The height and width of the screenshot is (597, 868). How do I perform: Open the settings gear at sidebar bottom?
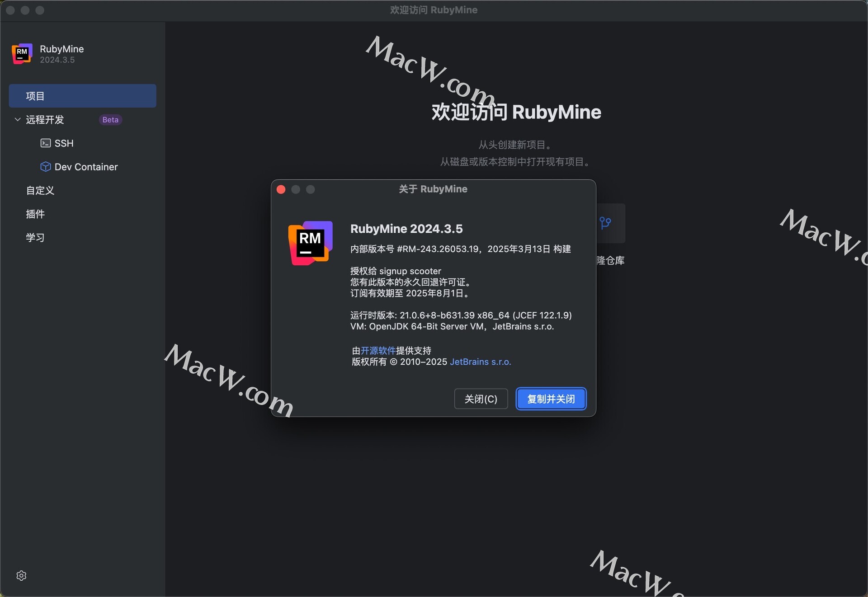tap(21, 575)
